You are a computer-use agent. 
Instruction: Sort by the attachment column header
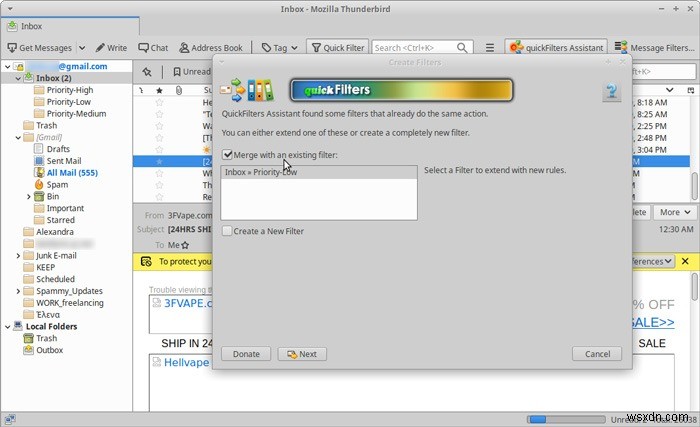coord(179,91)
